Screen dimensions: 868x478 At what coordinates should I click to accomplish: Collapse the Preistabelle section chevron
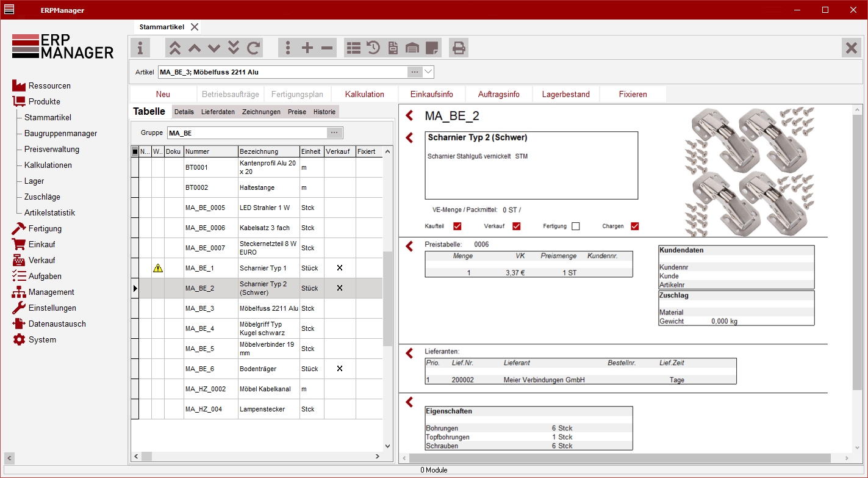[409, 245]
